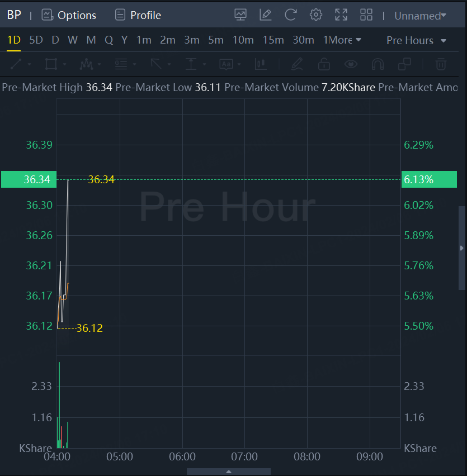Switch to the 30m interval
Viewport: 467px width, 476px height.
pos(303,40)
